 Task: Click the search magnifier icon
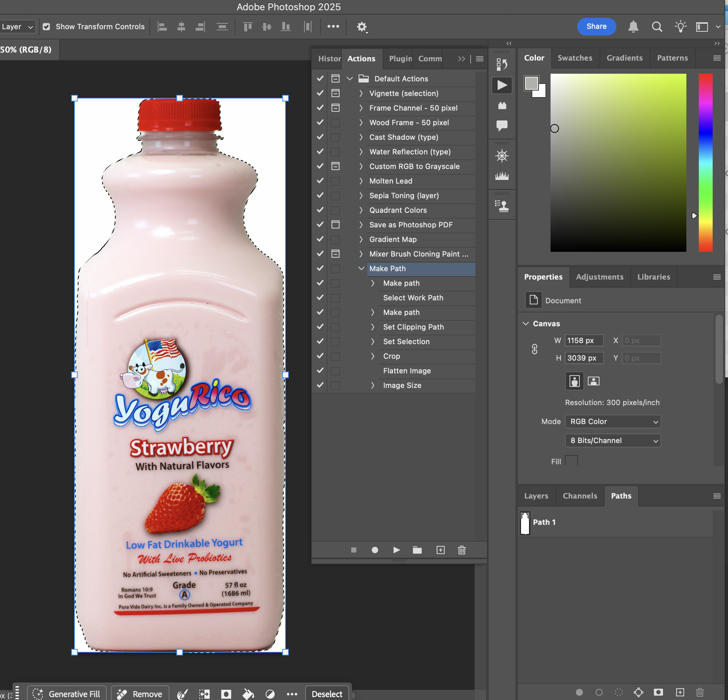pyautogui.click(x=657, y=27)
